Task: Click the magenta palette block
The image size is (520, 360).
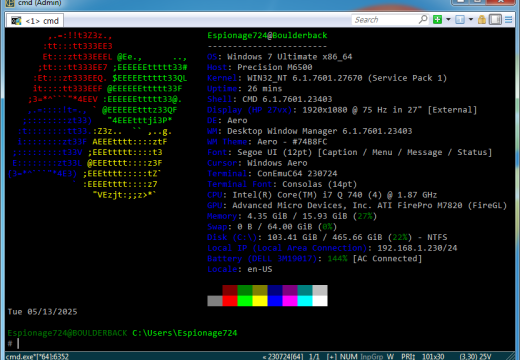Action: click(290, 301)
